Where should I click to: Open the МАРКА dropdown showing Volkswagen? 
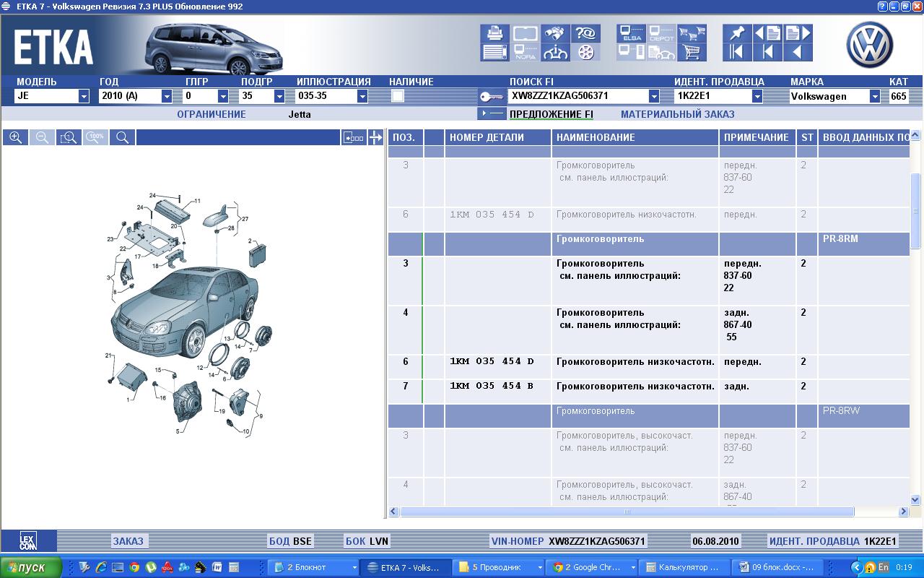click(x=875, y=96)
